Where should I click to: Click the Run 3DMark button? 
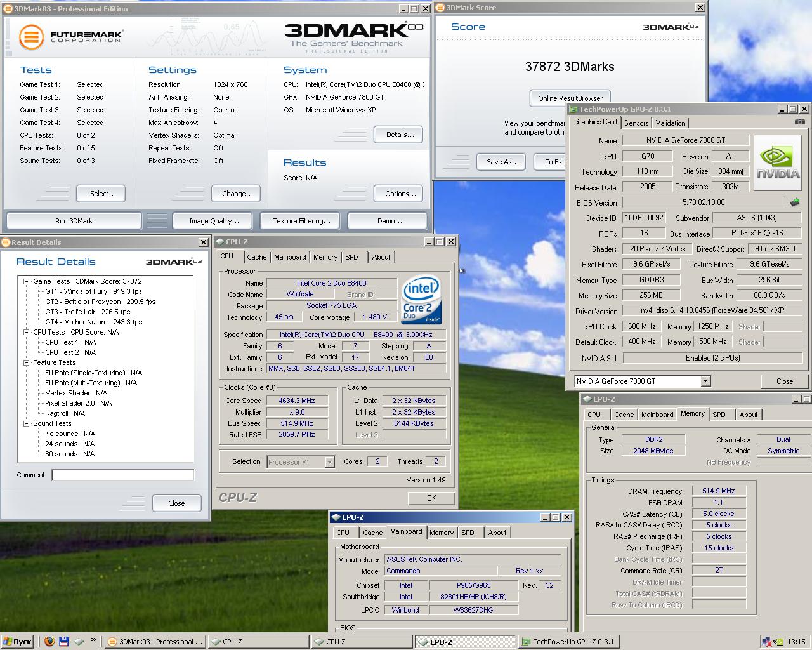pos(74,221)
